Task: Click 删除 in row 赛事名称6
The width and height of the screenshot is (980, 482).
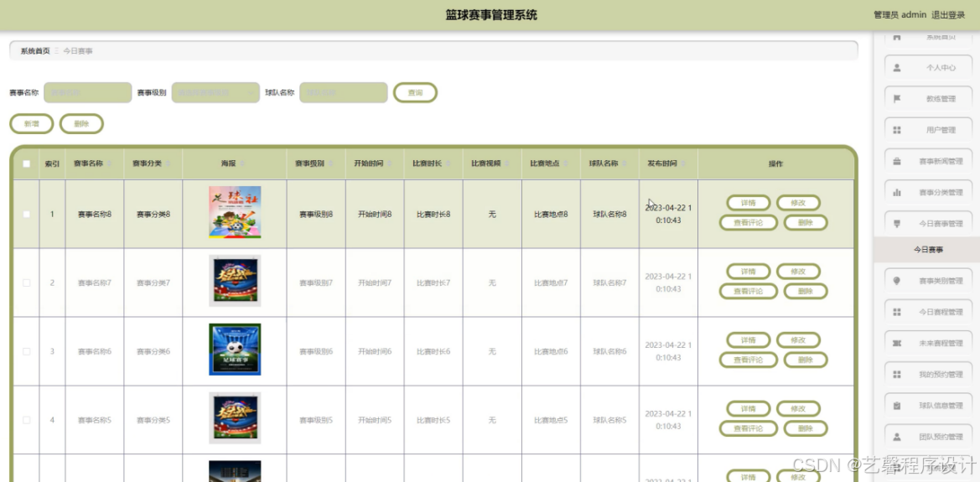Action: click(x=806, y=360)
